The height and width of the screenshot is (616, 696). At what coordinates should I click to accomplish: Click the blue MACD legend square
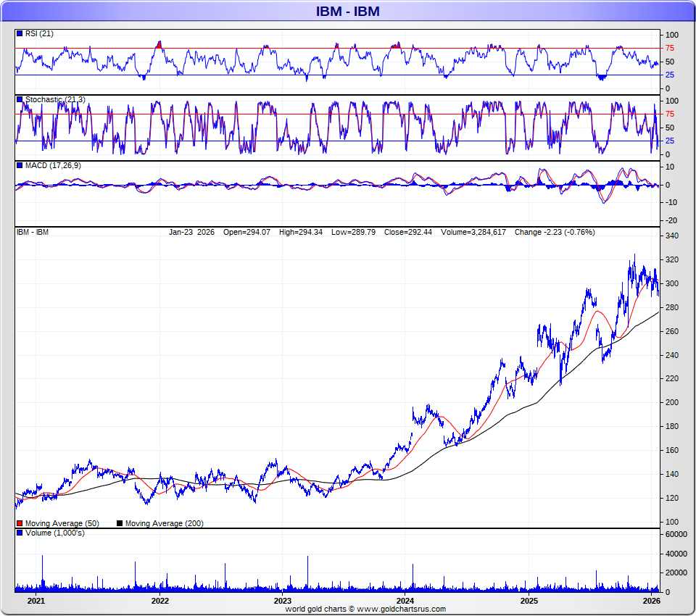coord(20,166)
